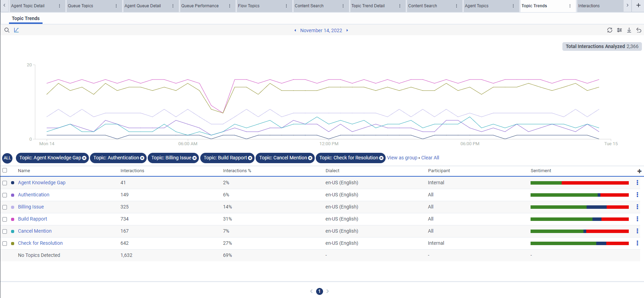Screen dimensions: 644x298
Task: Add a new tab with plus icon
Action: pos(638,6)
